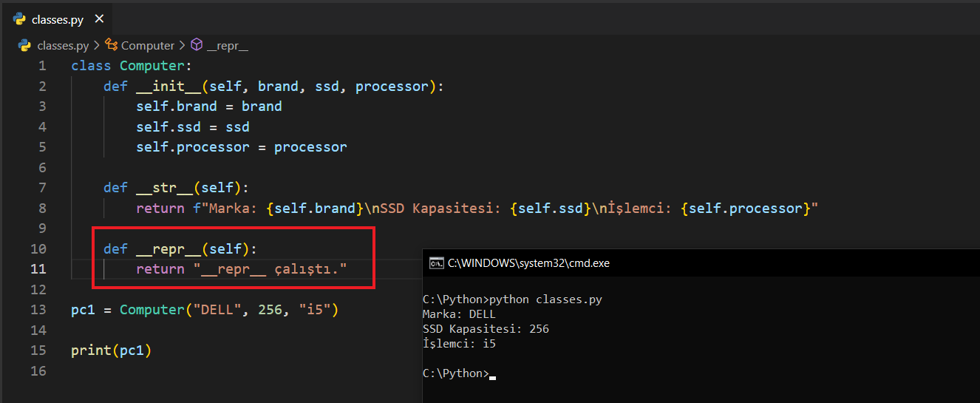Screen dimensions: 980x403
Task: Click the Computer class symbol icon in breadcrumb
Action: [112, 45]
